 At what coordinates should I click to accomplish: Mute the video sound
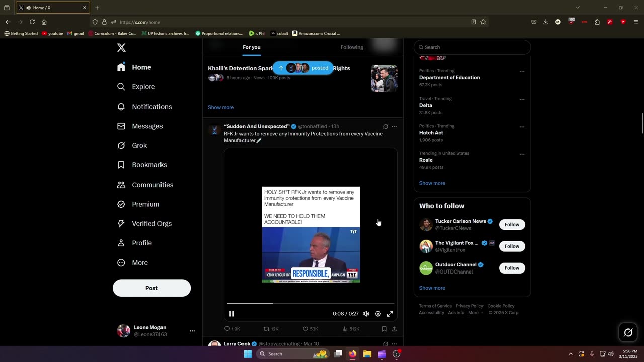click(366, 314)
